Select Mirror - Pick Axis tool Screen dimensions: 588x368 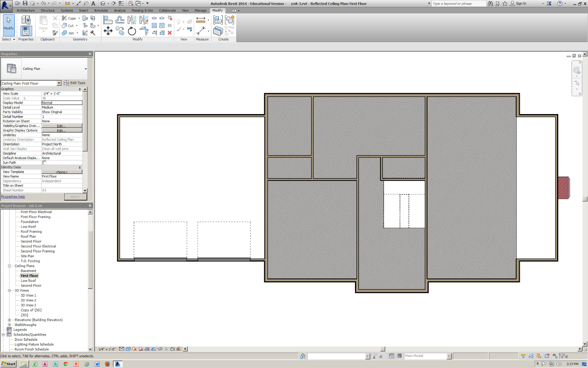[132, 20]
